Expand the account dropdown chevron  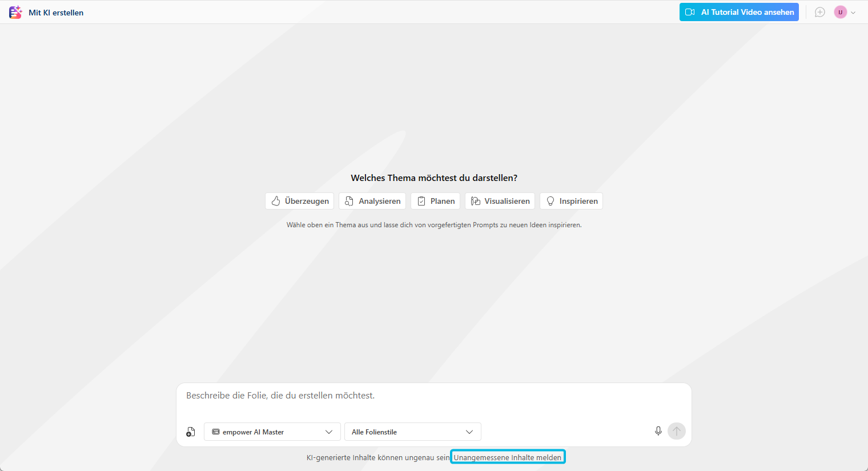(x=853, y=13)
